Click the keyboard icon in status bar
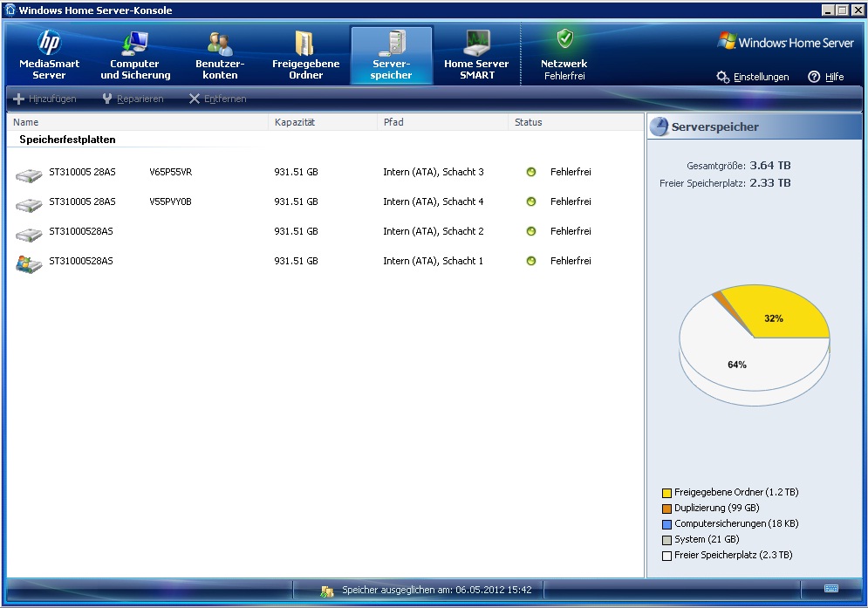Viewport: 868px width, 608px height. [830, 588]
